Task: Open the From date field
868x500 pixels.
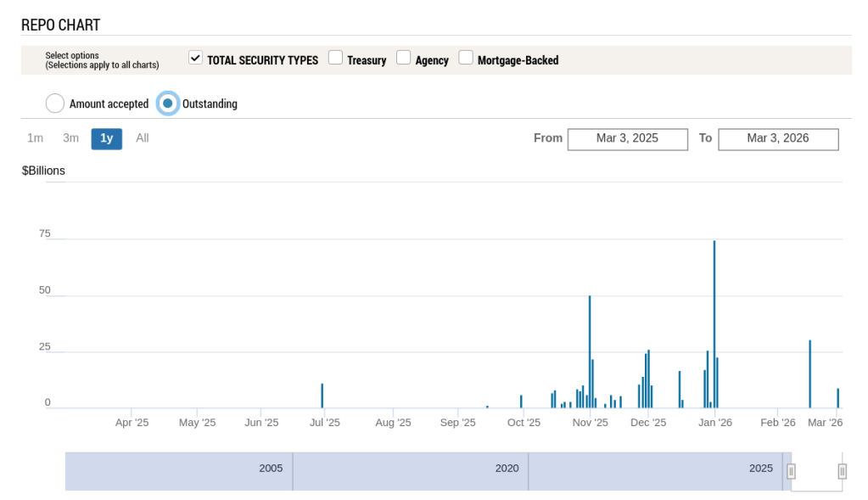Action: [627, 138]
